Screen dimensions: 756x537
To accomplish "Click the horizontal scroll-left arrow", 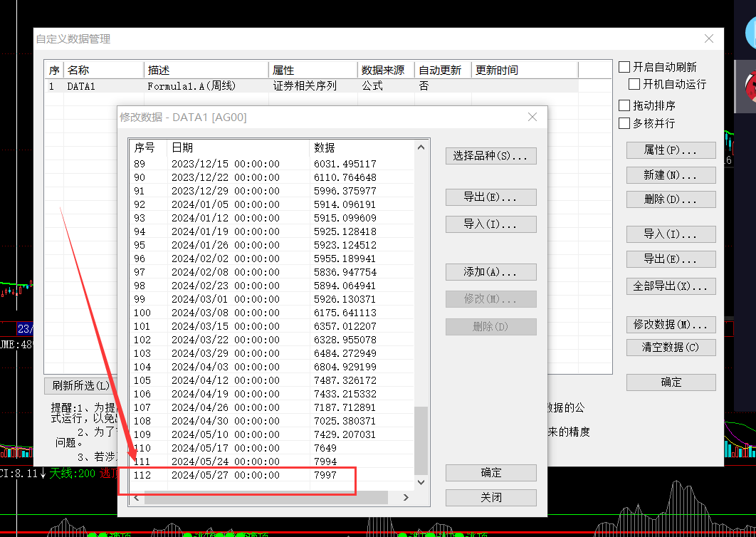I will coord(137,497).
